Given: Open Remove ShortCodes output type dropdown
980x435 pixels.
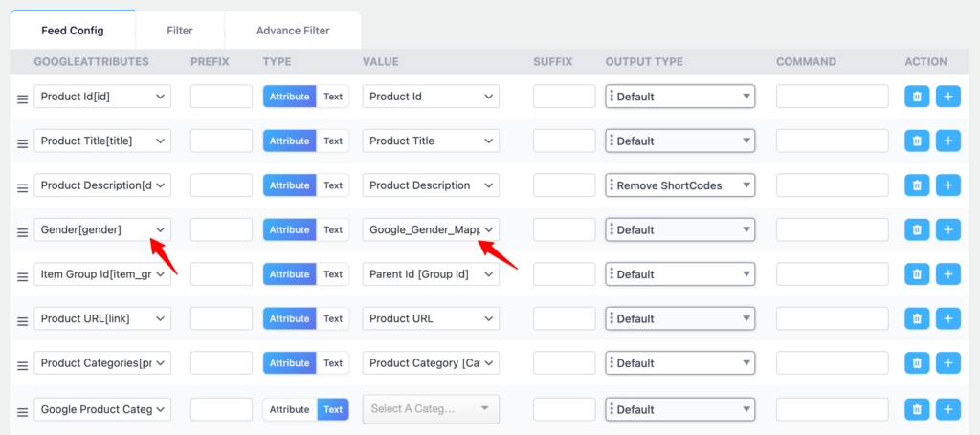Looking at the screenshot, I should click(x=679, y=185).
